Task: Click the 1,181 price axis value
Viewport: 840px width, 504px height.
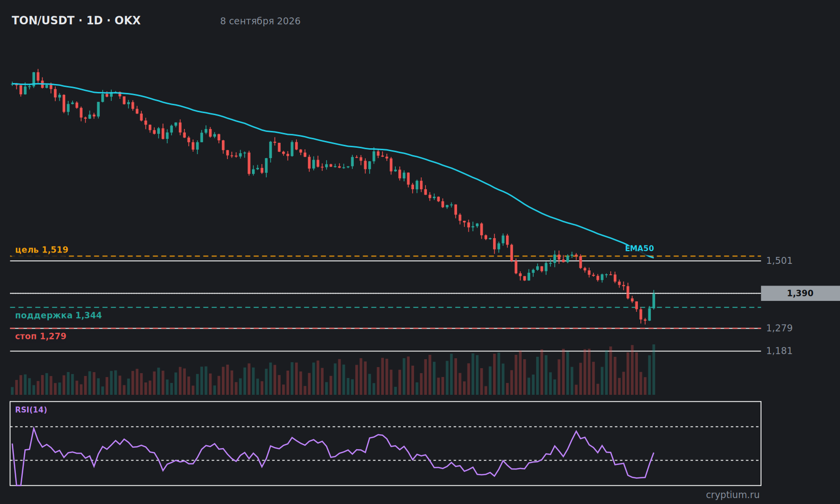Action: [x=779, y=351]
